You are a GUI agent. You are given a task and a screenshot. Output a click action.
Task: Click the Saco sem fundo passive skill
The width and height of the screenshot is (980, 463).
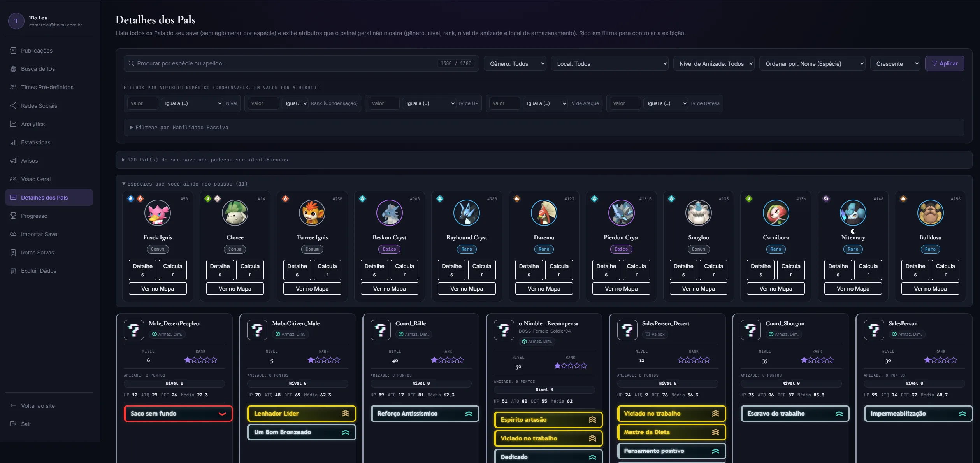point(178,414)
